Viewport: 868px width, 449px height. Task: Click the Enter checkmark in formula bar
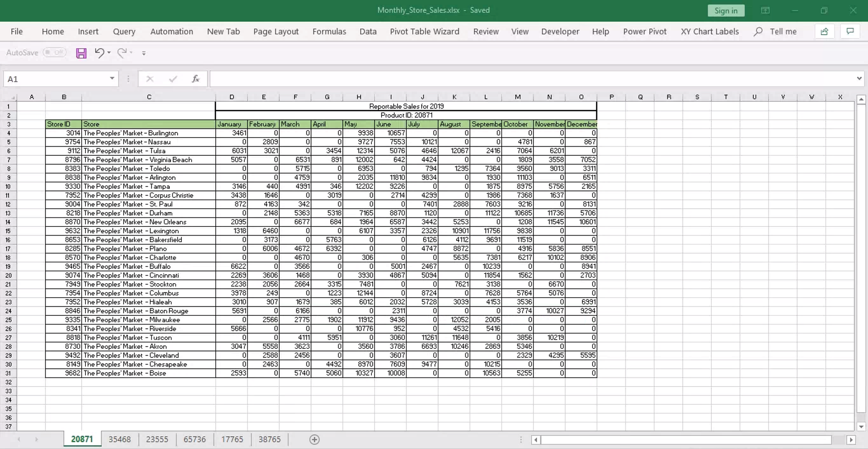(x=173, y=79)
